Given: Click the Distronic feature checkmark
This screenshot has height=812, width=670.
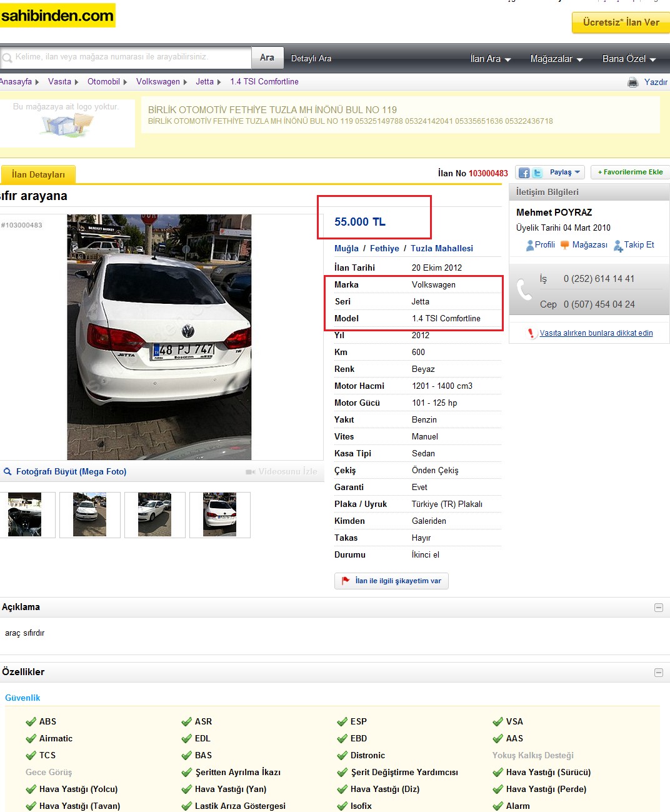Looking at the screenshot, I should tap(342, 756).
